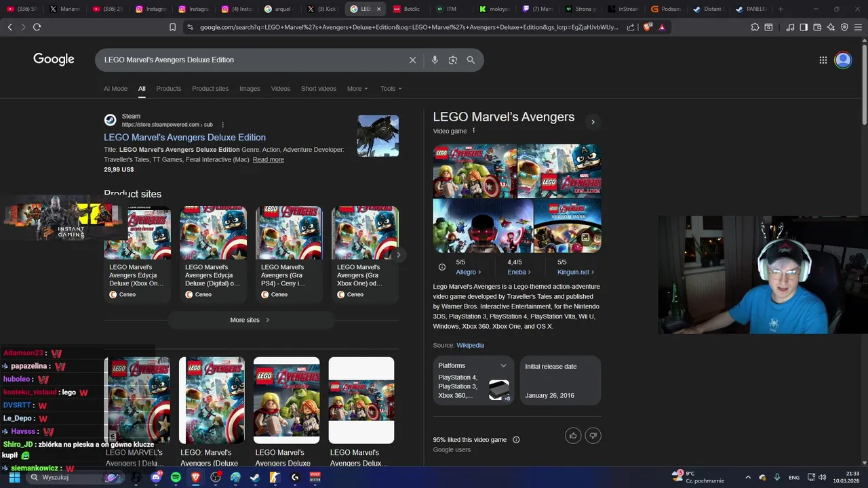Open the Steam result thumbnail image
868x488 pixels.
(x=378, y=136)
